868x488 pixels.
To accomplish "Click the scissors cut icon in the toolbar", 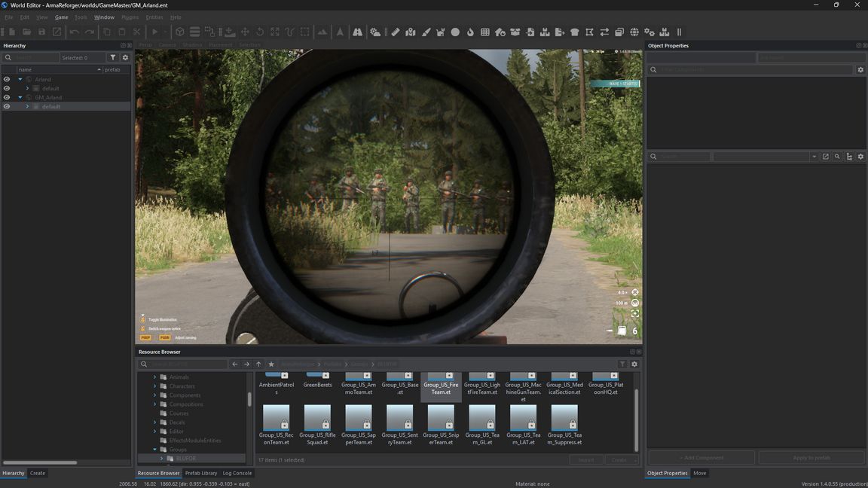I will tap(137, 32).
